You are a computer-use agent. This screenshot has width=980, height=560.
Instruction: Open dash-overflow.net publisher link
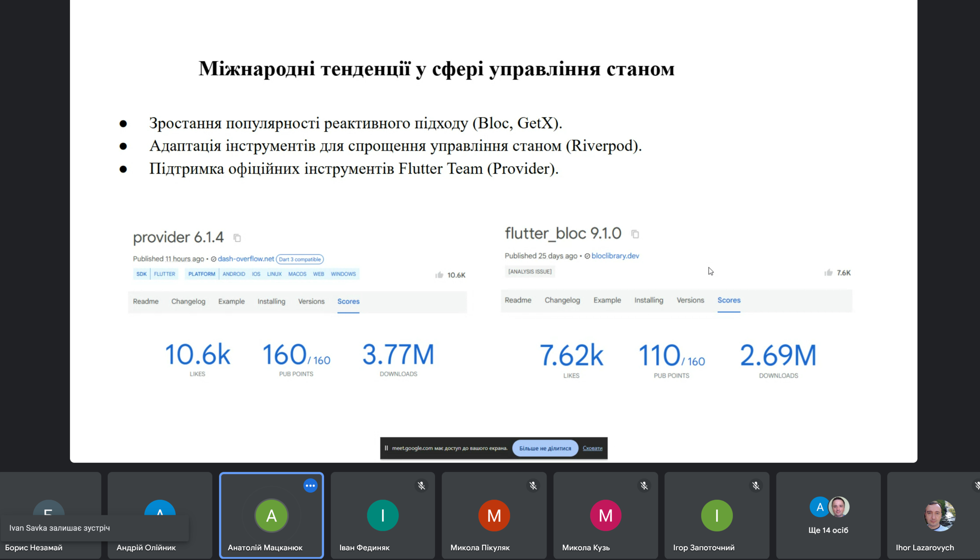pos(246,259)
